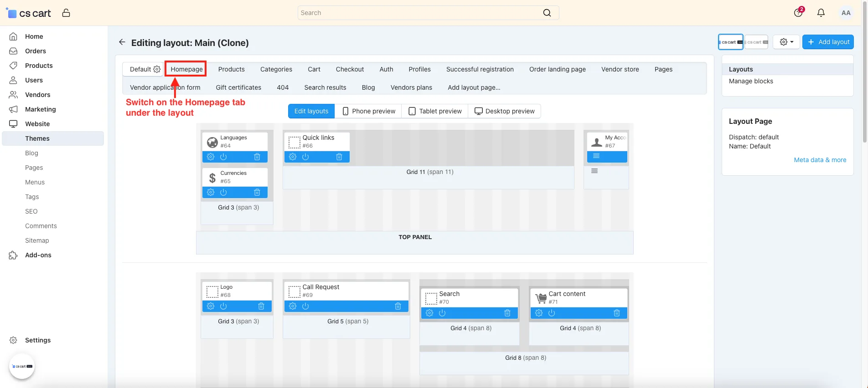
Task: Switch to the Gift certificates tab
Action: tap(238, 87)
